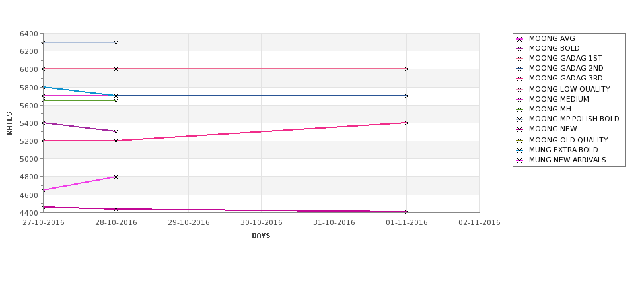Click the MUNG EXTRA BOLD legend marker

pos(520,150)
